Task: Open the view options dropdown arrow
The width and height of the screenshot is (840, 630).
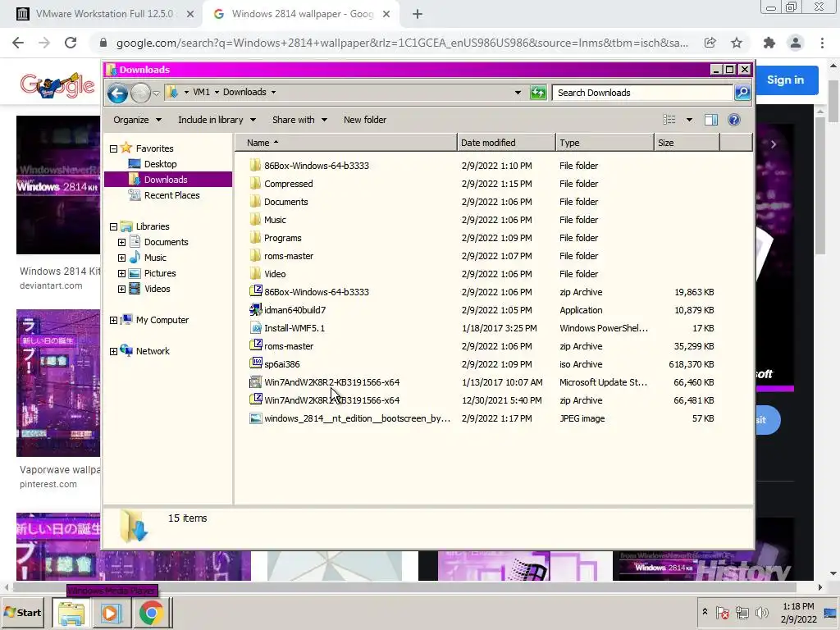Action: [689, 120]
